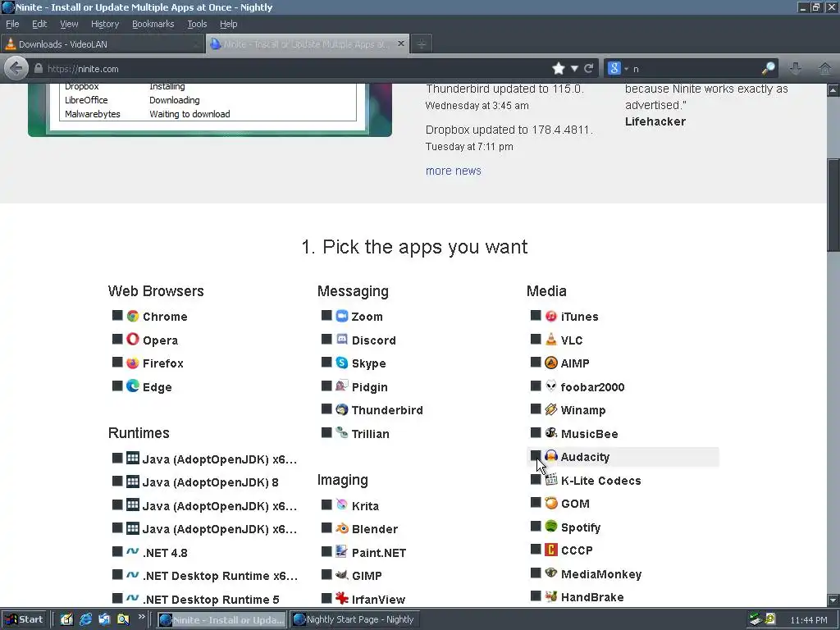Click the ninite.com address bar
This screenshot has width=840, height=630.
(294, 69)
